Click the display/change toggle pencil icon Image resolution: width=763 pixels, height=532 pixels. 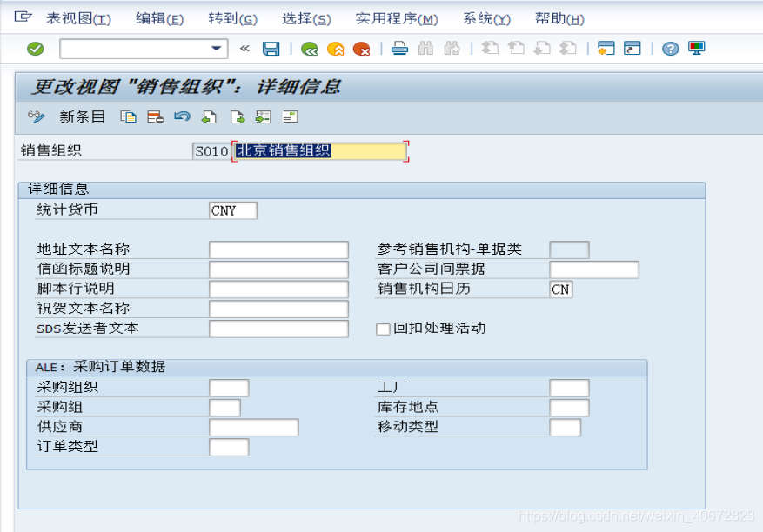tap(36, 116)
